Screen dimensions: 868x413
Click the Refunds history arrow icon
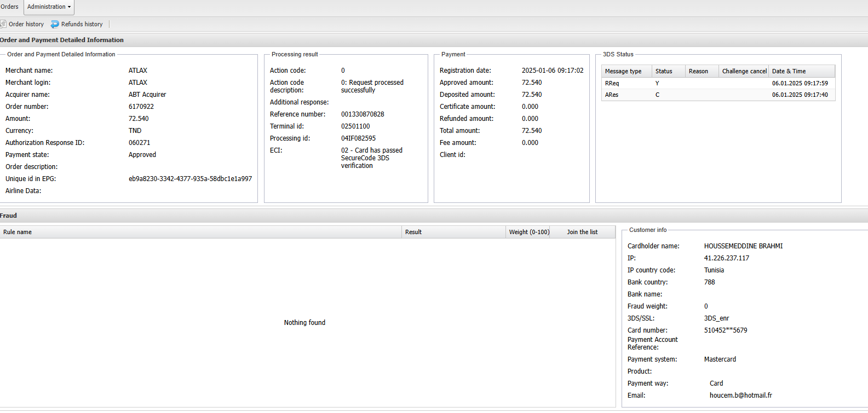tap(55, 24)
